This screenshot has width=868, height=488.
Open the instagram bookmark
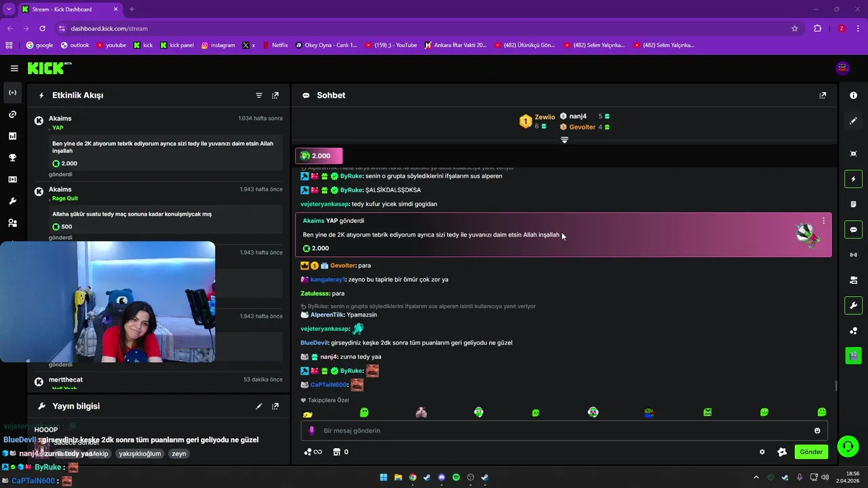[218, 45]
